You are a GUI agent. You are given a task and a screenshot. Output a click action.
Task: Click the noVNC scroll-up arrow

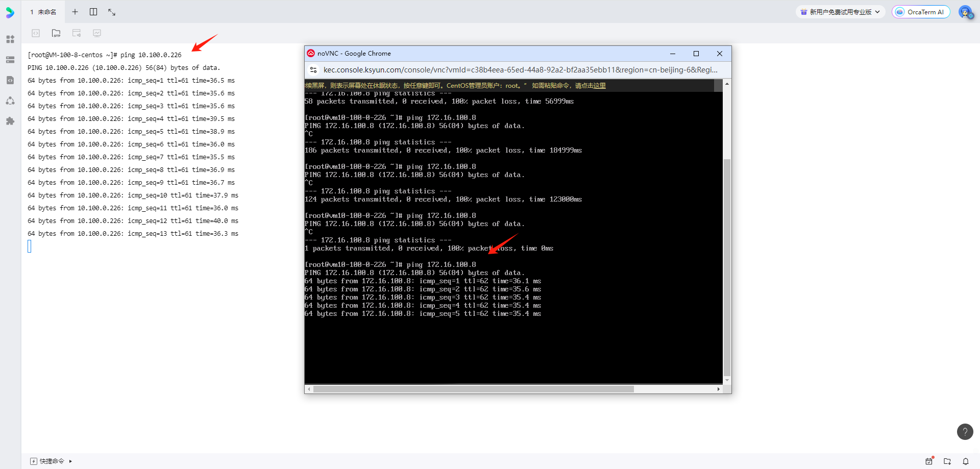click(x=727, y=83)
